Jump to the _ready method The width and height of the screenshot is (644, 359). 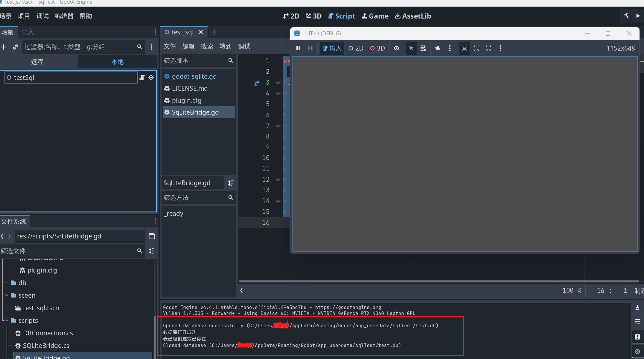tap(173, 214)
